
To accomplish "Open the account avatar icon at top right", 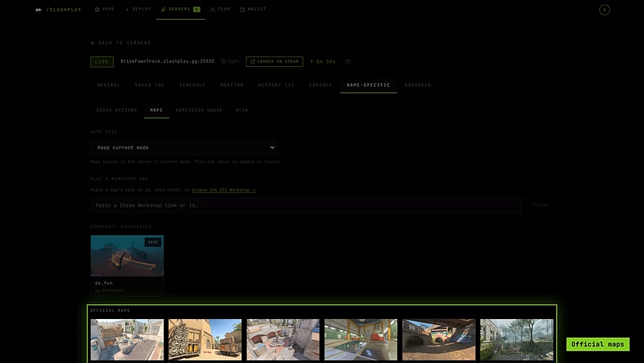I will pos(604,9).
